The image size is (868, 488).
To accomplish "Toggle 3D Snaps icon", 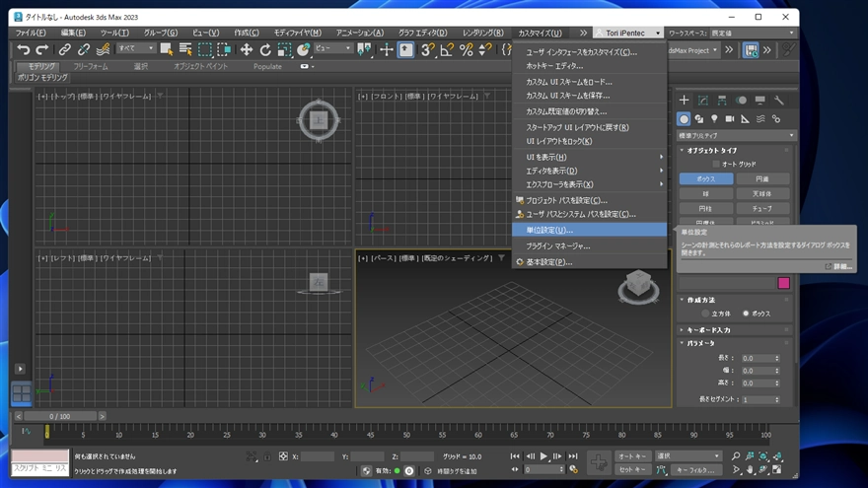I will [427, 50].
